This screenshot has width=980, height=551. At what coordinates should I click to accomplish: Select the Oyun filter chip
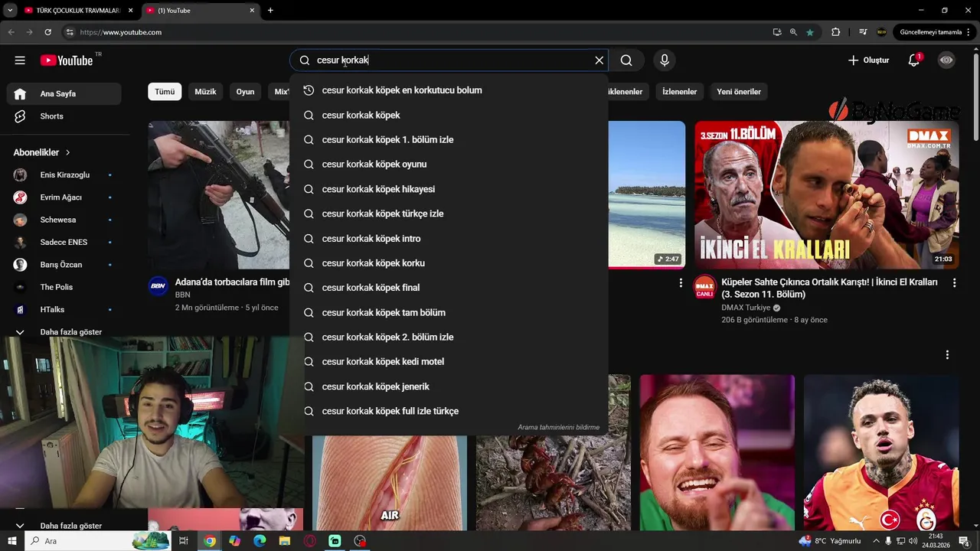coord(245,92)
